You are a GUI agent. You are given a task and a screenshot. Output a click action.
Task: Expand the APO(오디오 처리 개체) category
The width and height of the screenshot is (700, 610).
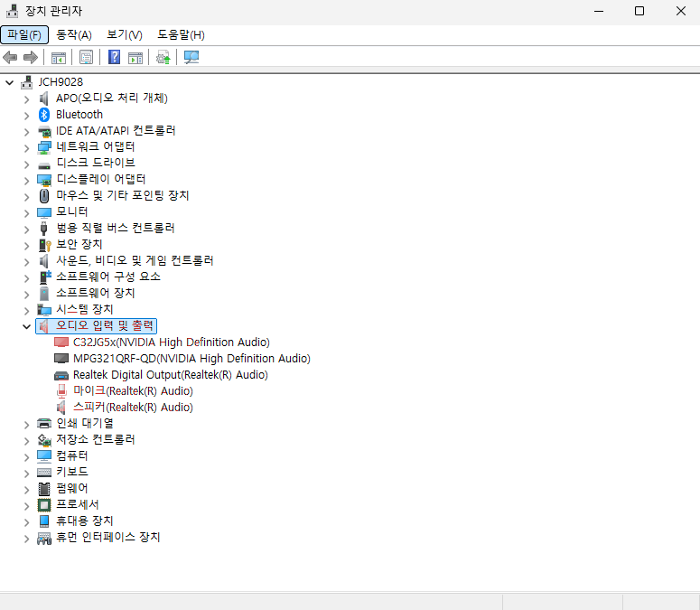(27, 99)
